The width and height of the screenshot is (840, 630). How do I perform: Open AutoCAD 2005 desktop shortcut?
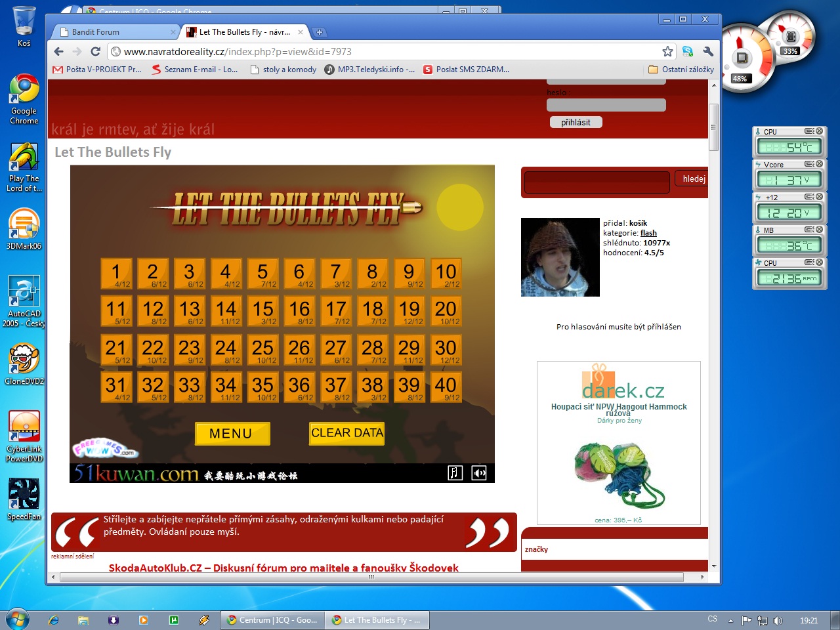(x=24, y=301)
